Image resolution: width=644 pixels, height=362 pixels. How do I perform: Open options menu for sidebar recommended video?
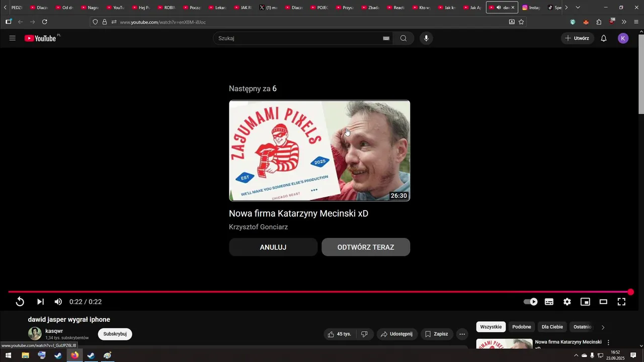pos(608,342)
